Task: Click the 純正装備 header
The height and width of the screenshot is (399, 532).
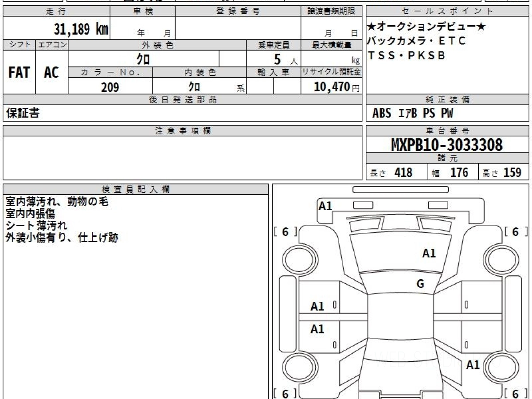Action: pyautogui.click(x=448, y=100)
